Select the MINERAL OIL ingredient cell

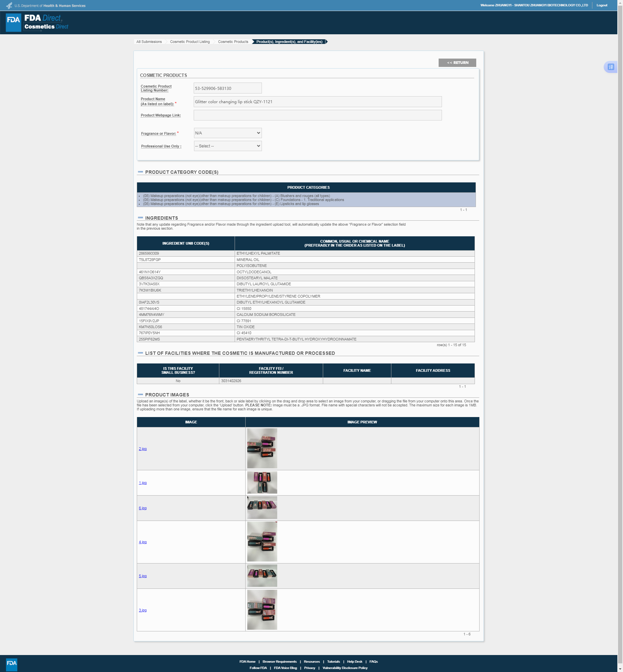click(355, 260)
